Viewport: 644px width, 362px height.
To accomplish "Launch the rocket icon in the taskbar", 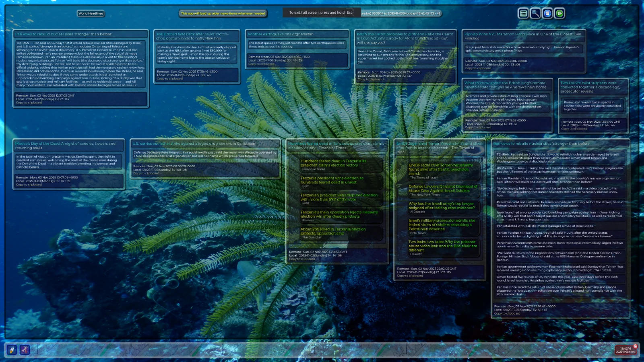I will pos(11,350).
